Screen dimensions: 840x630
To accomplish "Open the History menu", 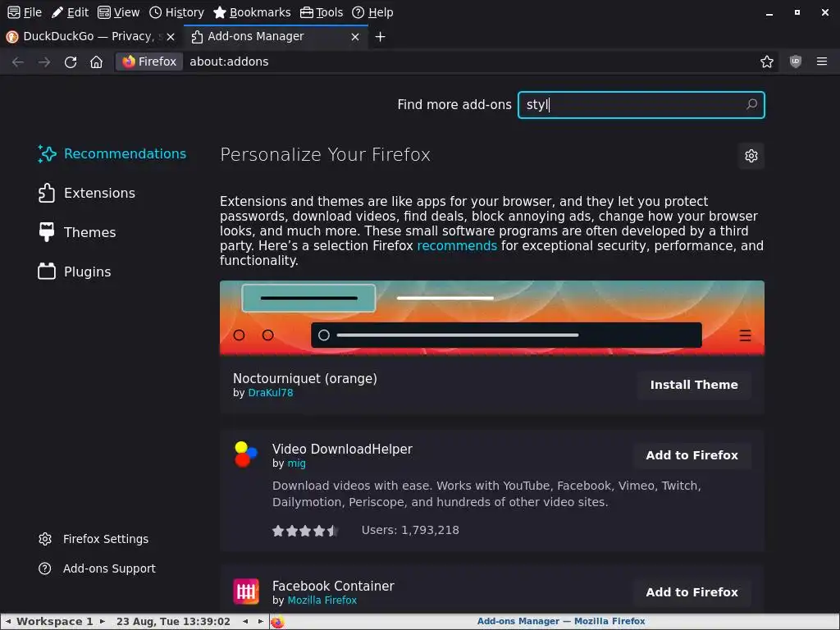I will 176,12.
